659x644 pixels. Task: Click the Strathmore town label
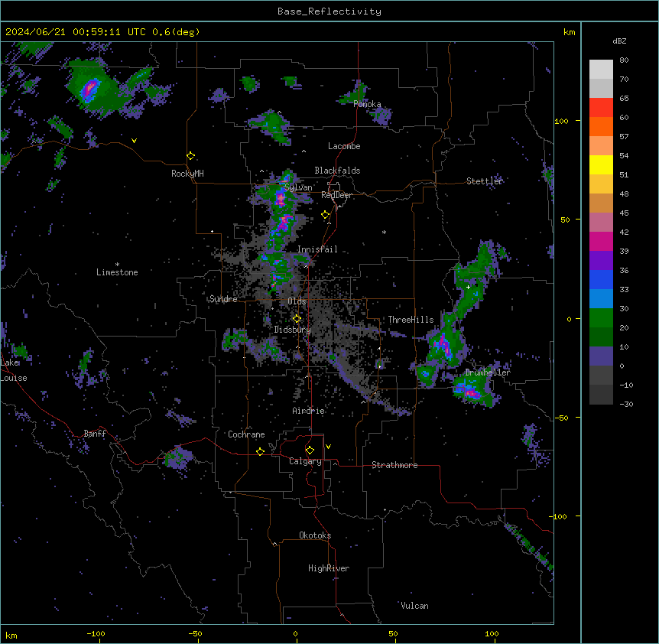pyautogui.click(x=394, y=465)
